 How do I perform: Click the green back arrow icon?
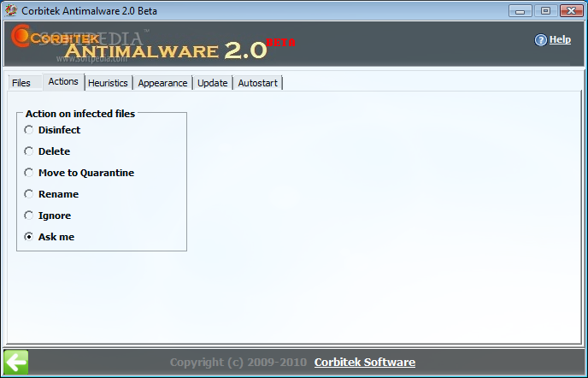point(16,363)
